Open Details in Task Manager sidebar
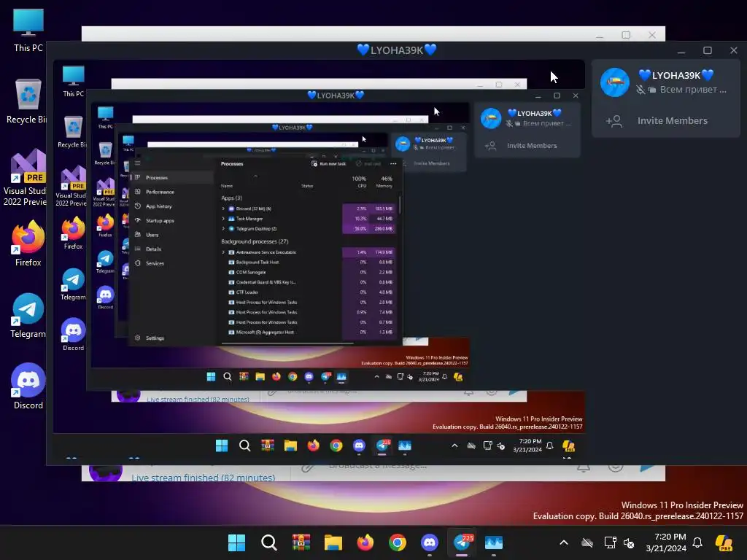Viewport: 747px width, 560px height. coord(172,249)
